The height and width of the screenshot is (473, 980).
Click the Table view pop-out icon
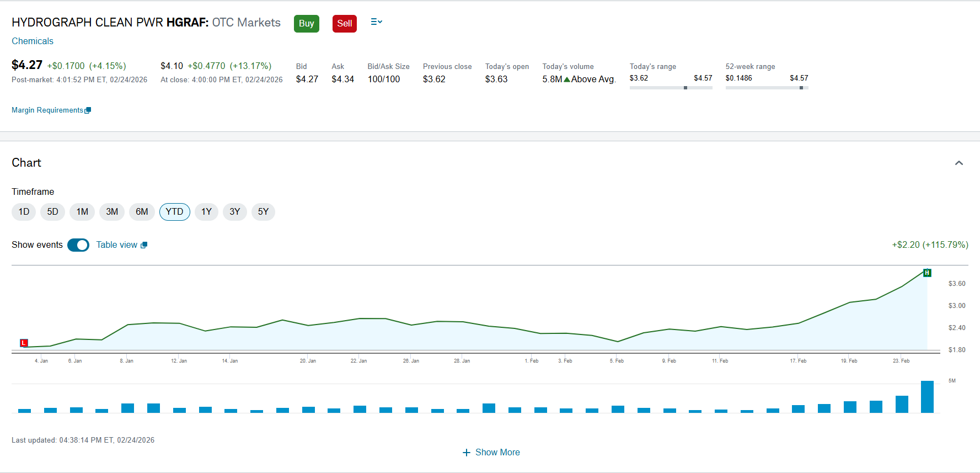pyautogui.click(x=144, y=245)
